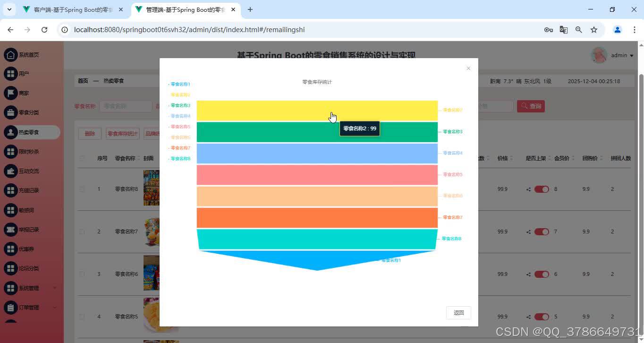Check the select-all checkbox in table header
The height and width of the screenshot is (343, 644).
pos(82,158)
